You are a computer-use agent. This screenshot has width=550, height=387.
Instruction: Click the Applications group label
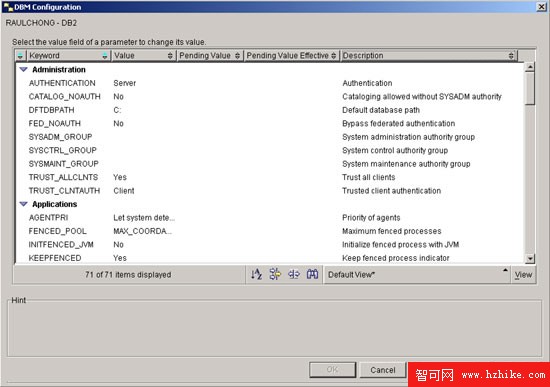[x=54, y=204]
